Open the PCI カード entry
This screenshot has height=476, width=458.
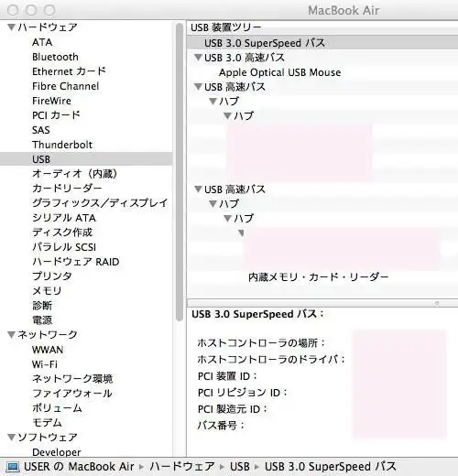pyautogui.click(x=56, y=115)
